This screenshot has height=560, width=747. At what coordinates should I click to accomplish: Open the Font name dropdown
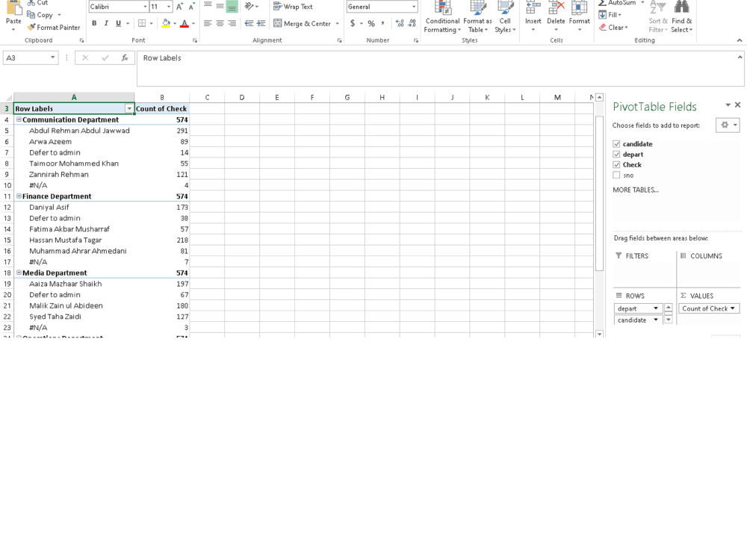coord(145,7)
